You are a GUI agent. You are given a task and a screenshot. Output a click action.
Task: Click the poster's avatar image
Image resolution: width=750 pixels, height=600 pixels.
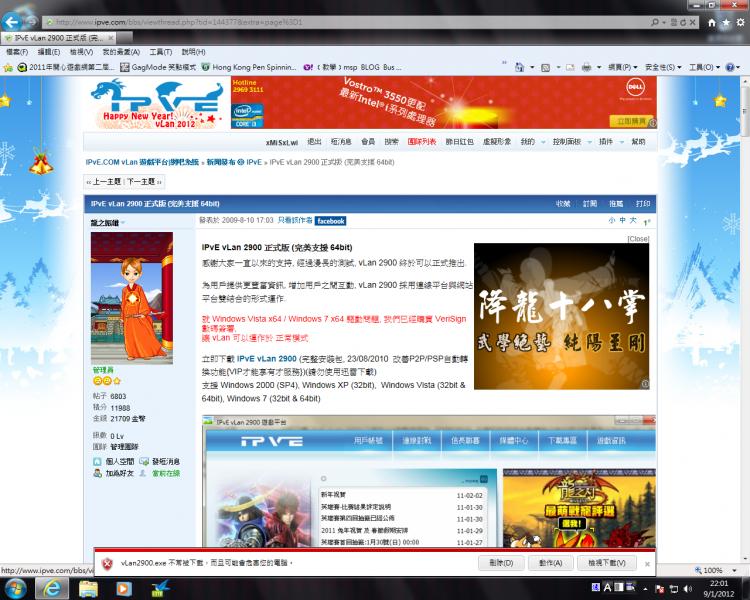132,298
